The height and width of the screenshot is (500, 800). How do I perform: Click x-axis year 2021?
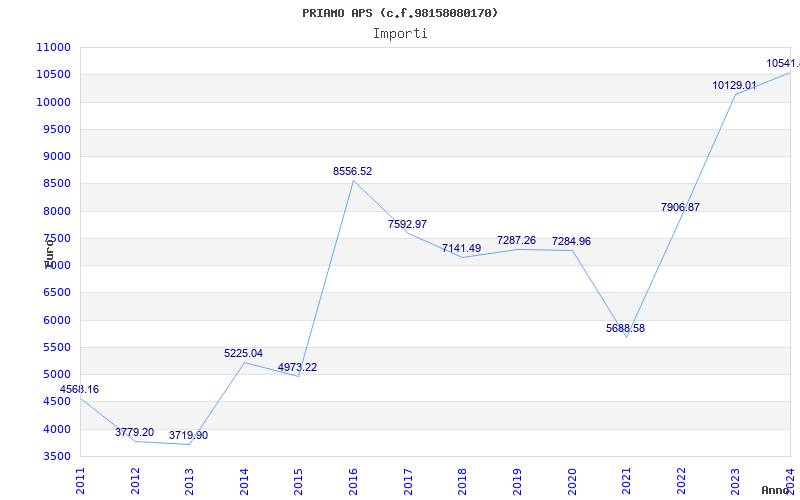pyautogui.click(x=626, y=481)
